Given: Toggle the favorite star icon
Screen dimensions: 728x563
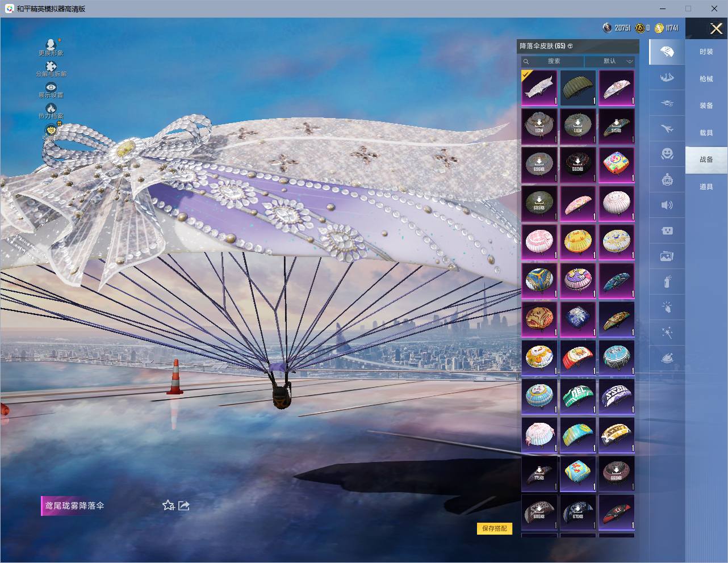Looking at the screenshot, I should pos(168,505).
